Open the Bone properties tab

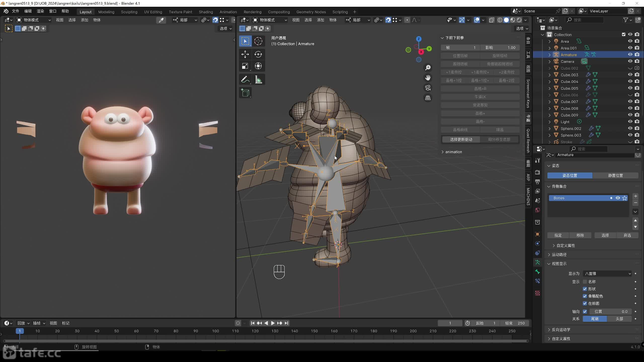538,272
